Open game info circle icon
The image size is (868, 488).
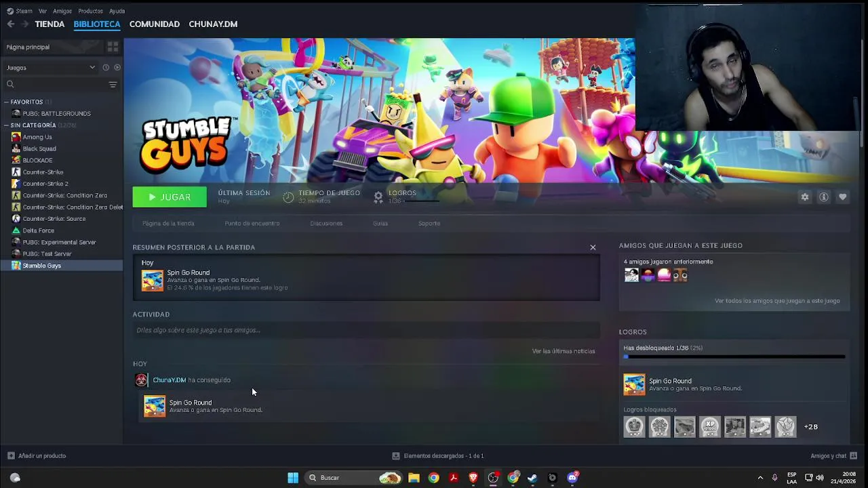click(x=824, y=197)
